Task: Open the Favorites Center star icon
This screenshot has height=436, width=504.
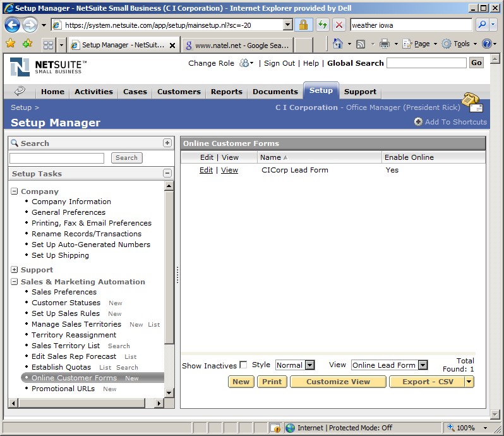Action: [11, 43]
